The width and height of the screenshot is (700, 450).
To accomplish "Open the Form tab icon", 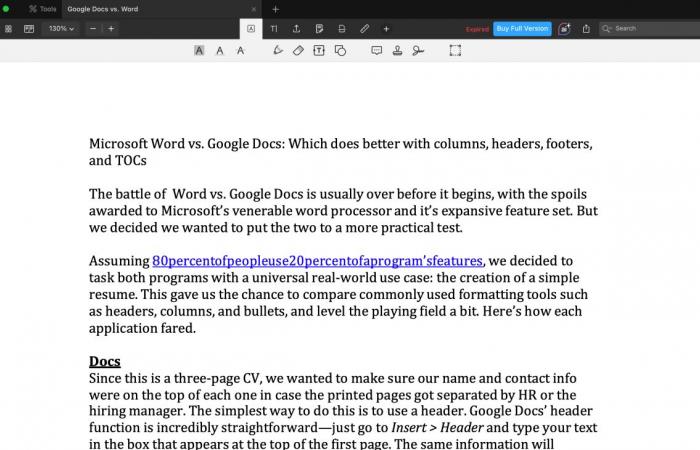I will (x=319, y=29).
